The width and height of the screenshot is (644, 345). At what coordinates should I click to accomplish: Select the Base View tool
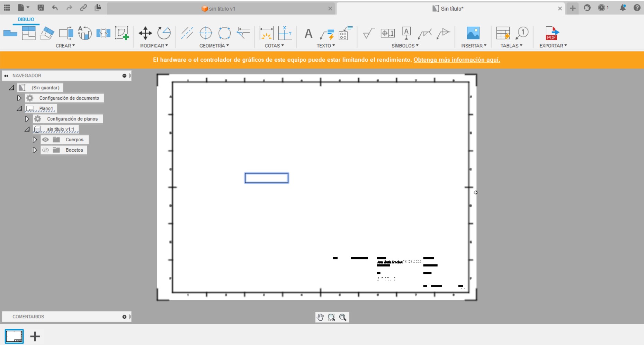10,33
